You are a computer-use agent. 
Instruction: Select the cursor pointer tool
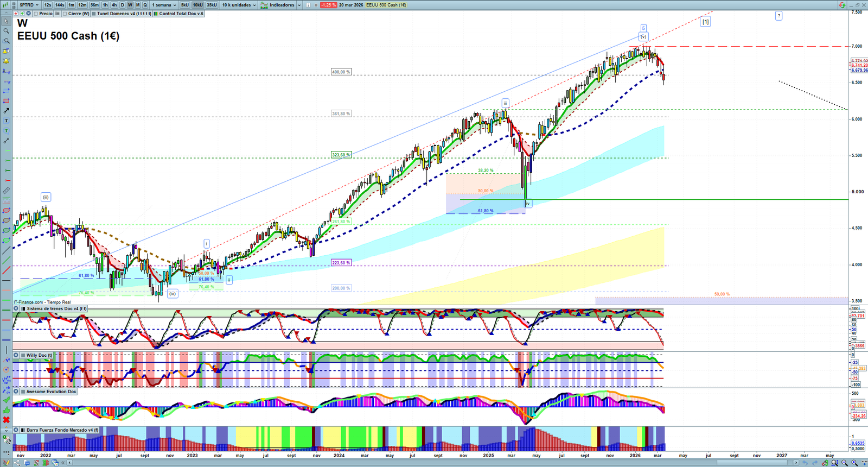pos(6,21)
